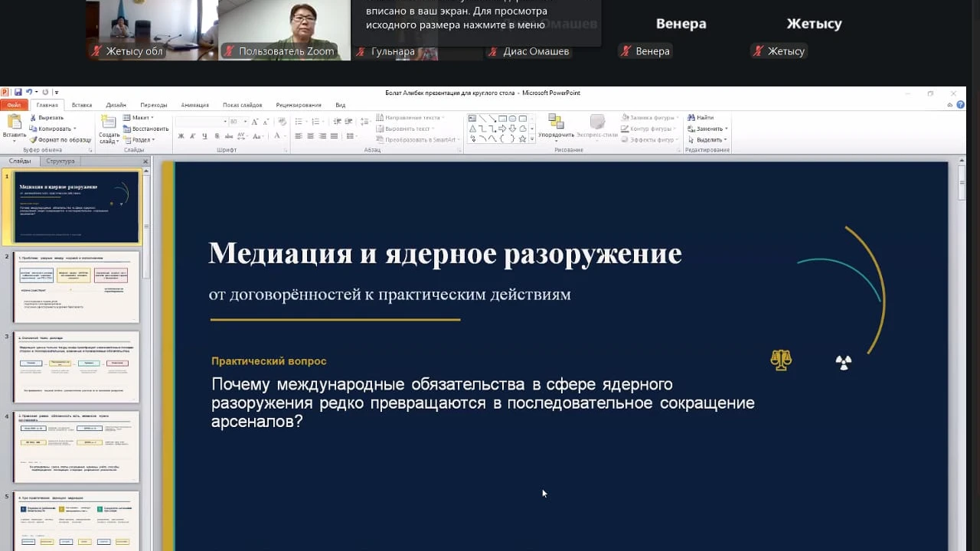Increase font size with large A button

pyautogui.click(x=255, y=122)
